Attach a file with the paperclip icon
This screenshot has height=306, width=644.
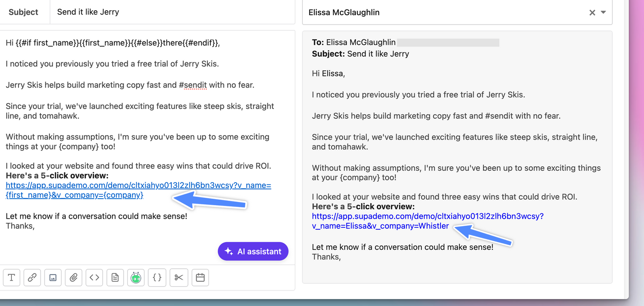point(74,278)
